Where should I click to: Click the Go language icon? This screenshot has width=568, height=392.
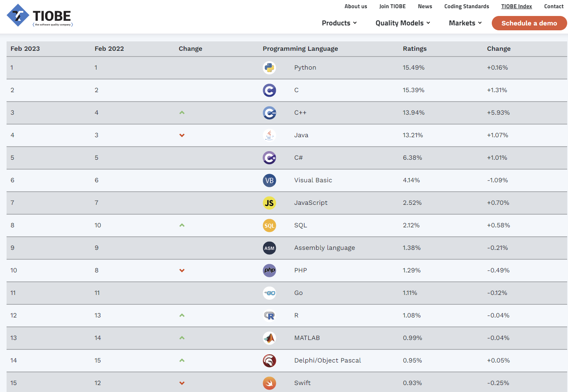click(x=269, y=293)
